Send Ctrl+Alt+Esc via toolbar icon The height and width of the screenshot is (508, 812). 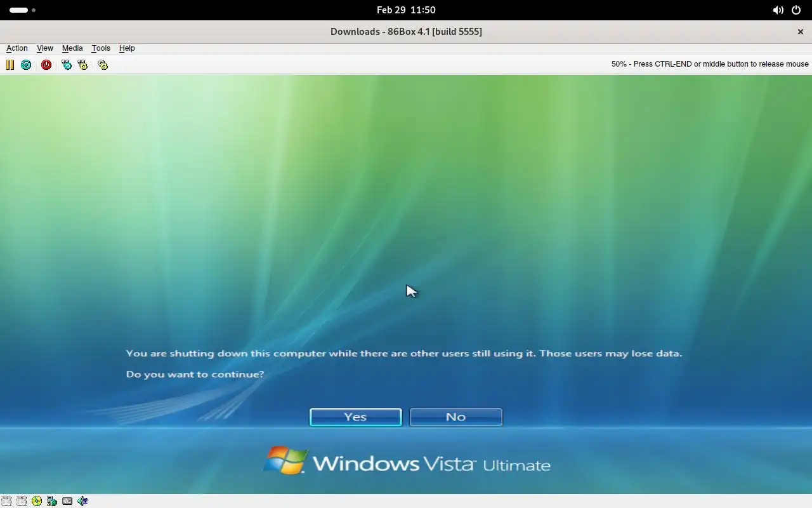82,65
